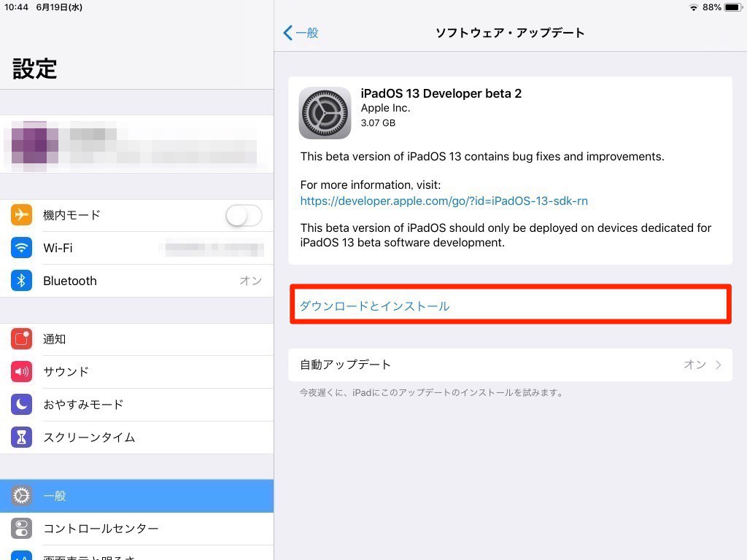The height and width of the screenshot is (560, 747).
Task: Tap the 88% battery percentage
Action: point(712,7)
